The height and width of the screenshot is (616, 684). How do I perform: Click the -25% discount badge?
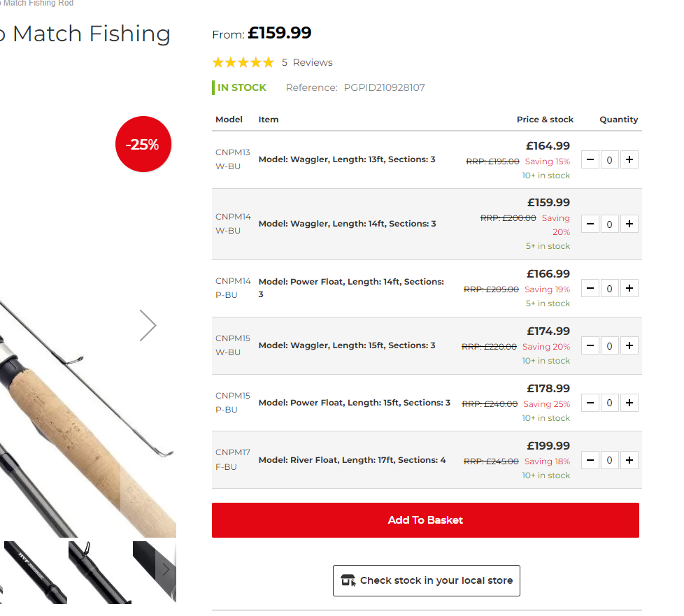pos(143,144)
